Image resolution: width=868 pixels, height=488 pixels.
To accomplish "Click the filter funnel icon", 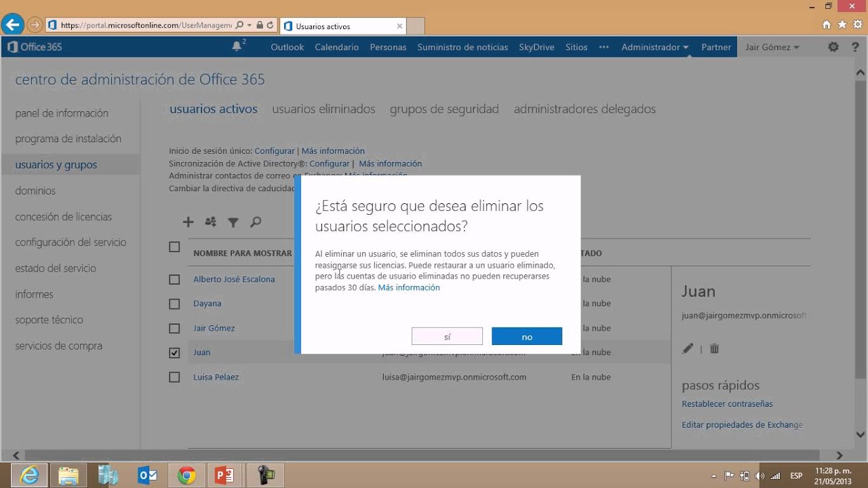I will click(x=233, y=222).
